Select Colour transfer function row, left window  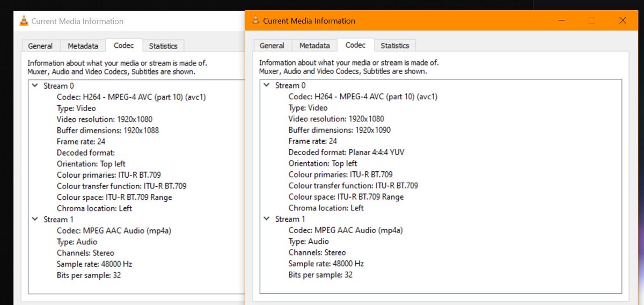[x=122, y=186]
